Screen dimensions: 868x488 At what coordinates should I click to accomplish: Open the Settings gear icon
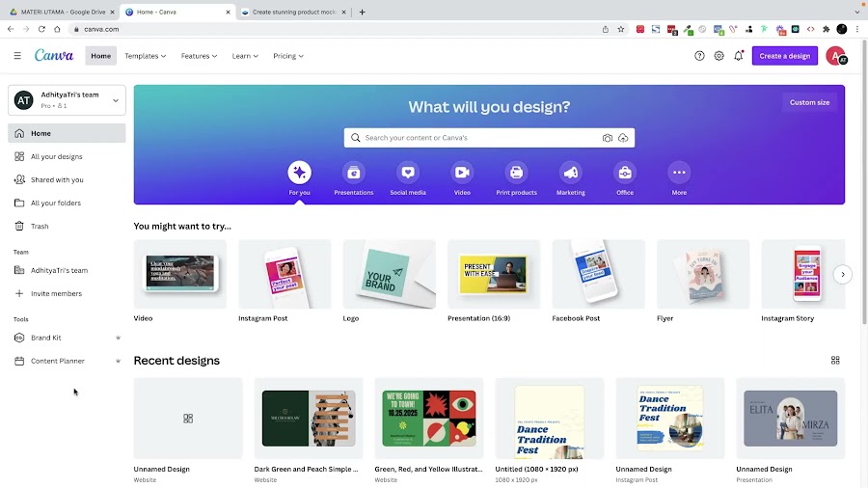(x=719, y=56)
